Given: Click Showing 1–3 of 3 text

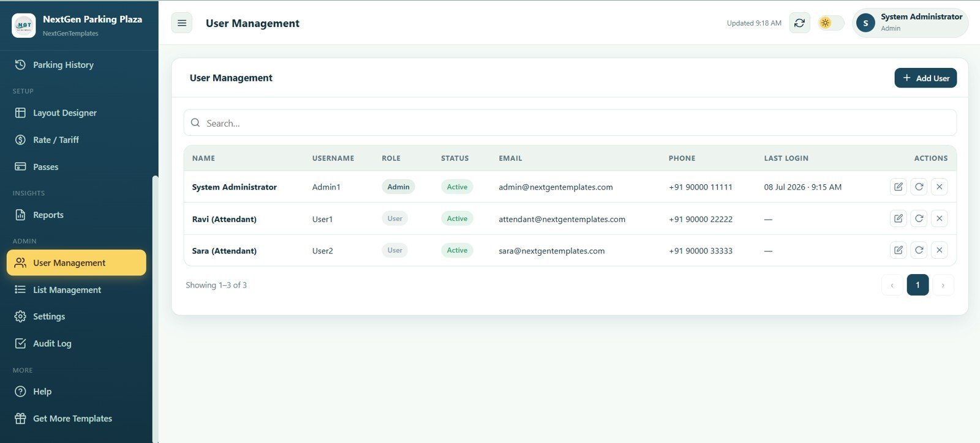Looking at the screenshot, I should pyautogui.click(x=216, y=285).
